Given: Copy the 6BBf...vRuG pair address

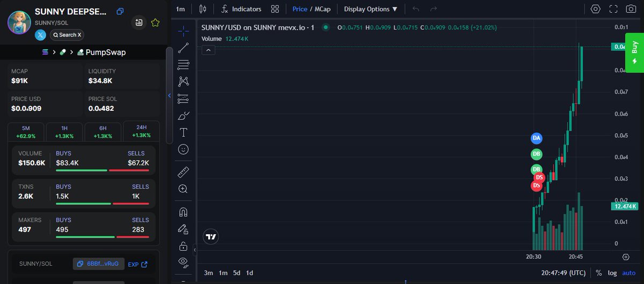Looking at the screenshot, I should coord(99,264).
